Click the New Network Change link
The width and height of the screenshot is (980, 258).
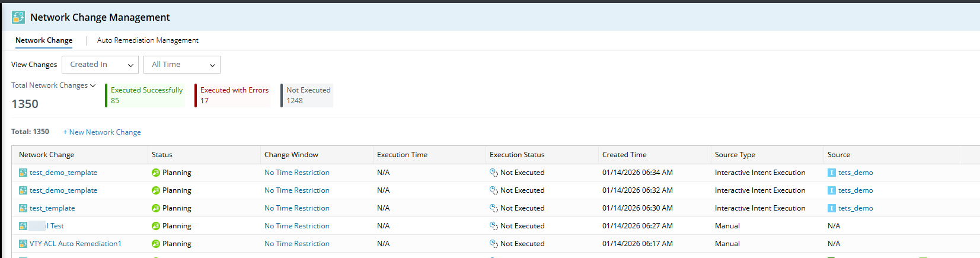coord(102,132)
